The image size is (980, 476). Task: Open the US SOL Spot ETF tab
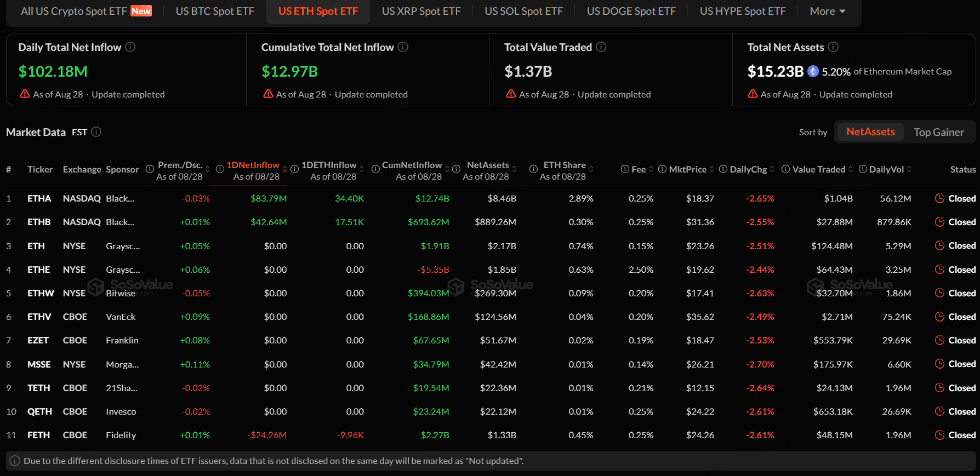click(x=523, y=11)
